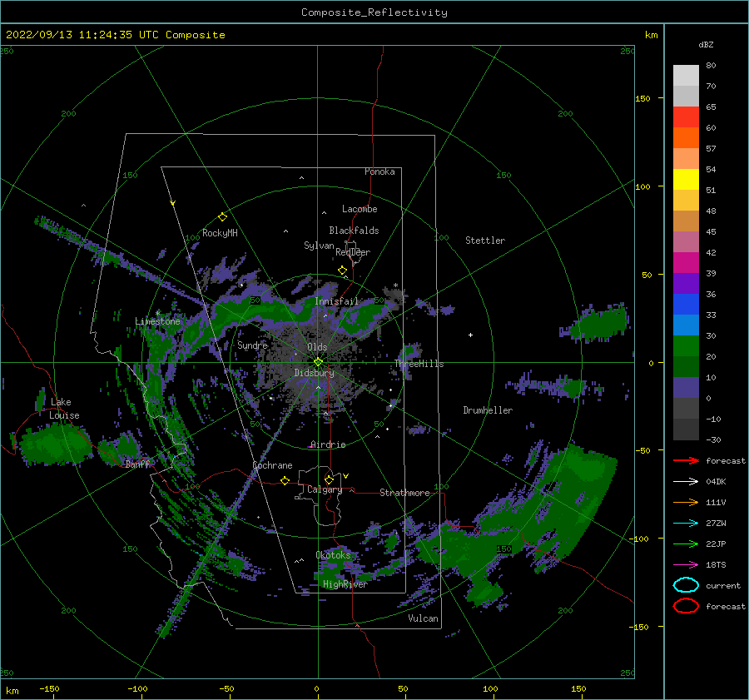The height and width of the screenshot is (700, 749).
Task: Click the Innisfail label
Action: coord(336,301)
